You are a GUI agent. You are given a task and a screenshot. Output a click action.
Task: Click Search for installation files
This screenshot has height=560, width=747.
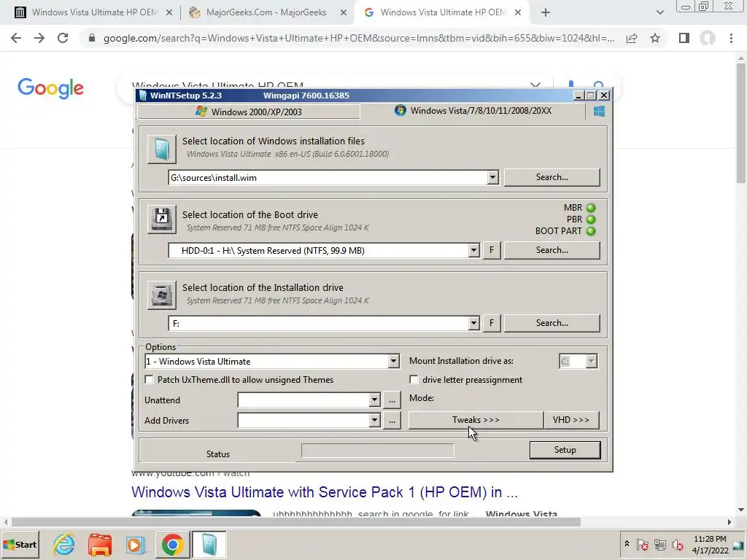coord(551,177)
